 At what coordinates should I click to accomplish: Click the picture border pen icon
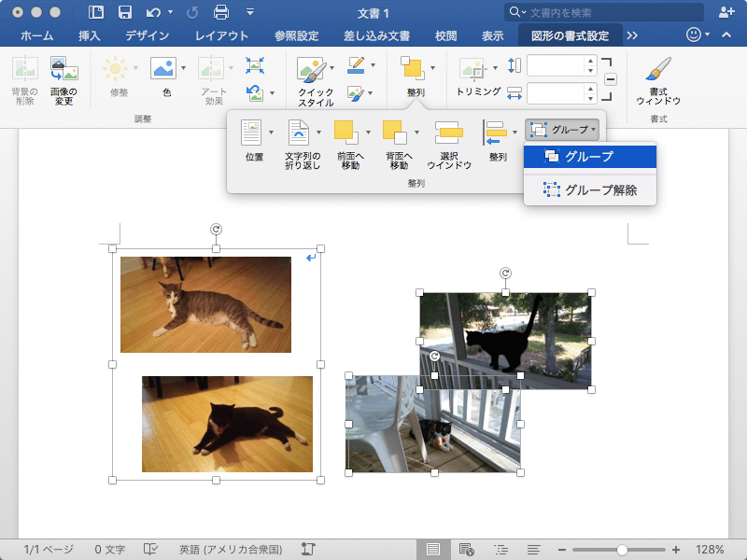(357, 65)
